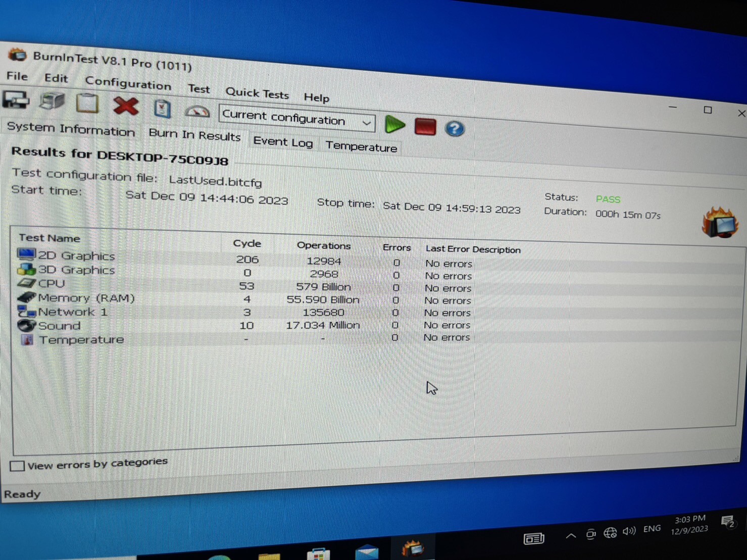The height and width of the screenshot is (560, 747).
Task: Select the Temperature row thermometer icon
Action: 27,340
